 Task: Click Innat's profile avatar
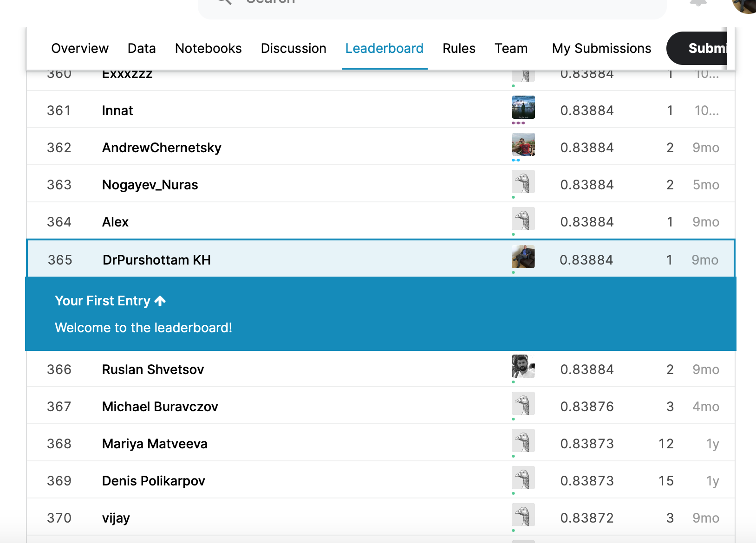tap(523, 108)
